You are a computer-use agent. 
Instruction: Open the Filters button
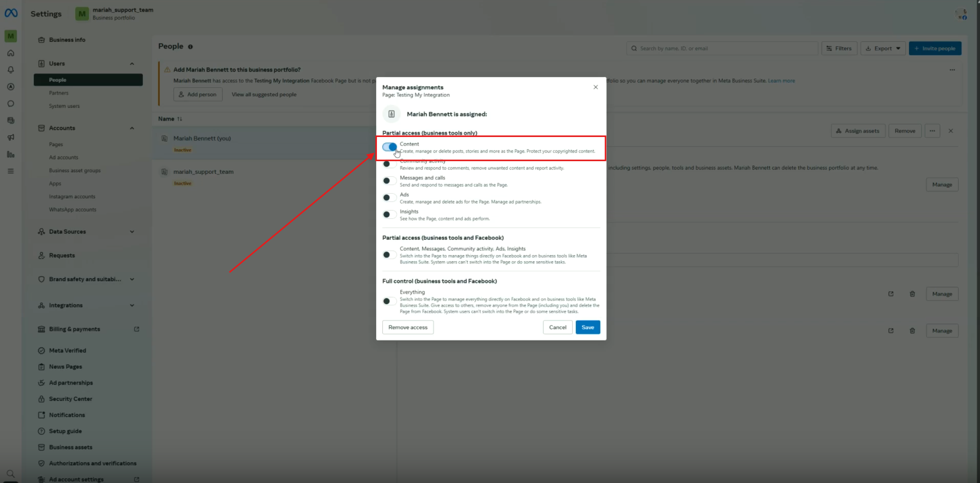point(839,48)
